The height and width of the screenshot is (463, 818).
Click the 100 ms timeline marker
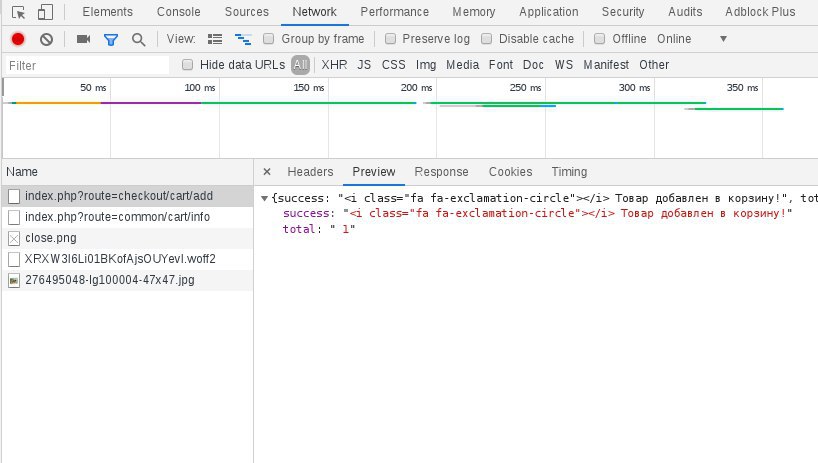pos(199,88)
